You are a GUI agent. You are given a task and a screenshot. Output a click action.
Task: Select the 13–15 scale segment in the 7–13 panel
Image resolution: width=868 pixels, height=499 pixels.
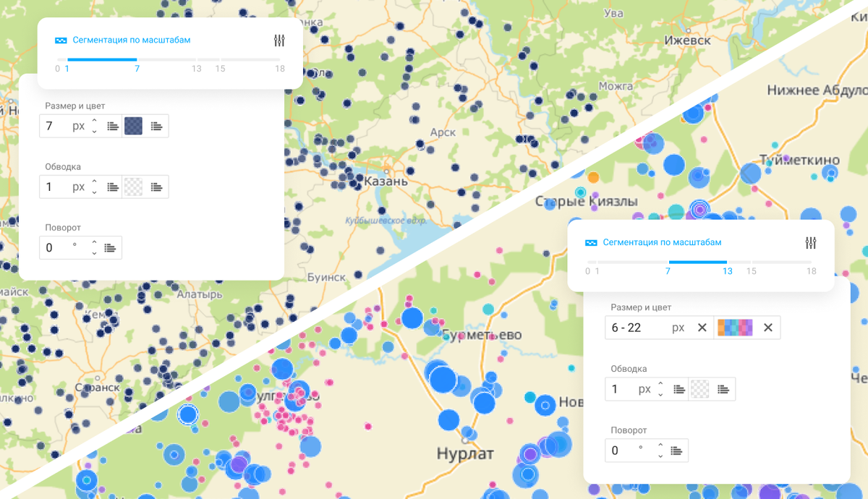click(x=739, y=262)
